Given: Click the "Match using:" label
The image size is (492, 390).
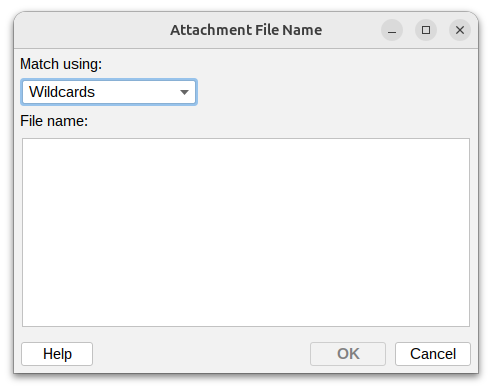Looking at the screenshot, I should (x=61, y=64).
